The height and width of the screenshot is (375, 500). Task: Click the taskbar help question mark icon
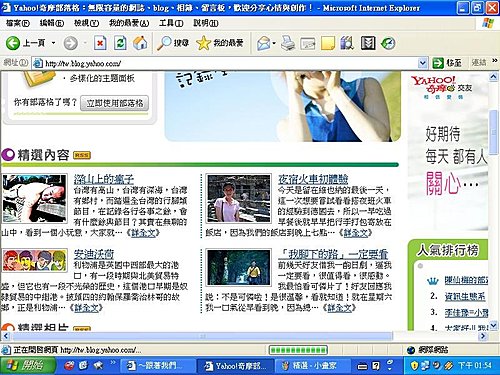tap(376, 366)
